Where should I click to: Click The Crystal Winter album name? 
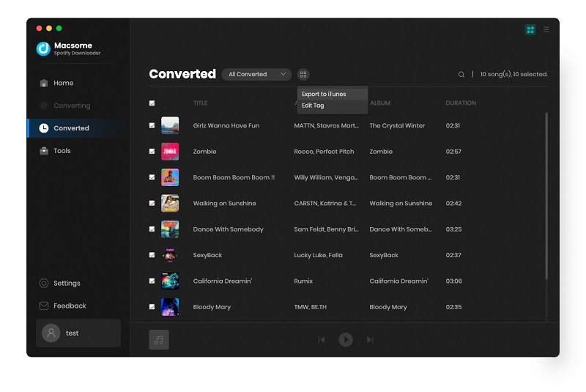pos(397,125)
